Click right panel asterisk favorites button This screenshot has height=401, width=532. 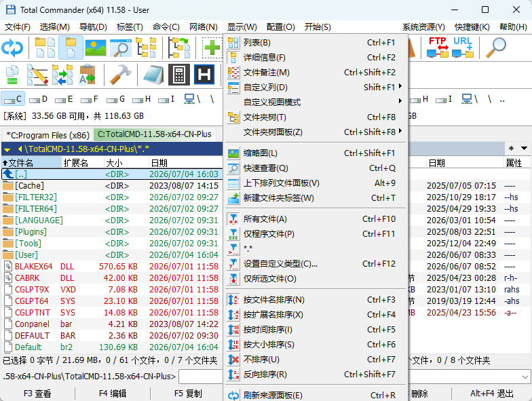pos(512,148)
